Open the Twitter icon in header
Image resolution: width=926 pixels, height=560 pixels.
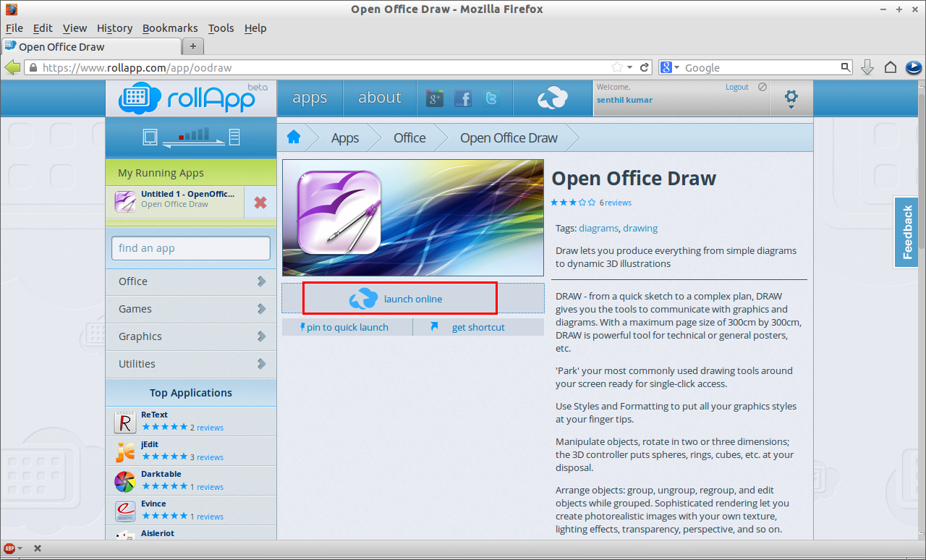click(x=491, y=98)
